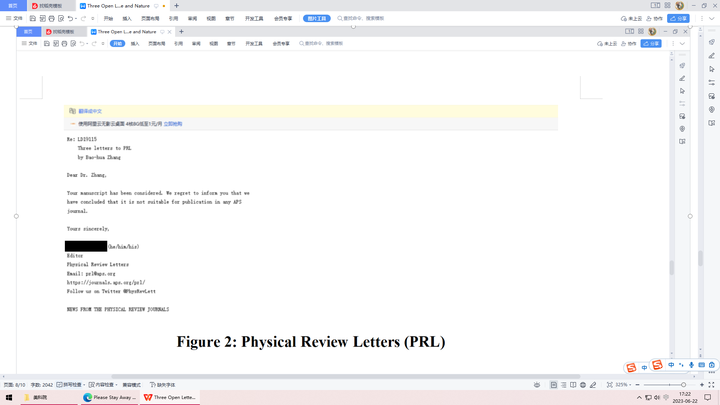The width and height of the screenshot is (720, 405).
Task: Open the location pin icon in main right sidebar
Action: click(712, 109)
